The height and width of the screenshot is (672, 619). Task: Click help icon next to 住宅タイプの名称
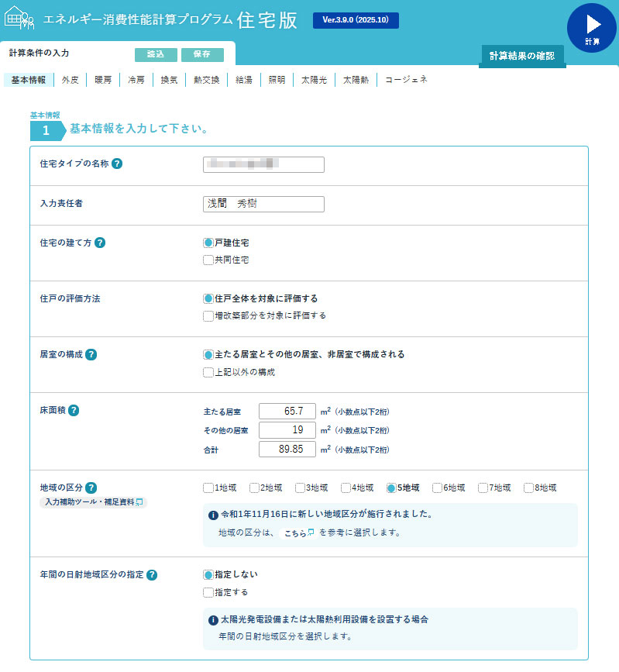tap(117, 164)
